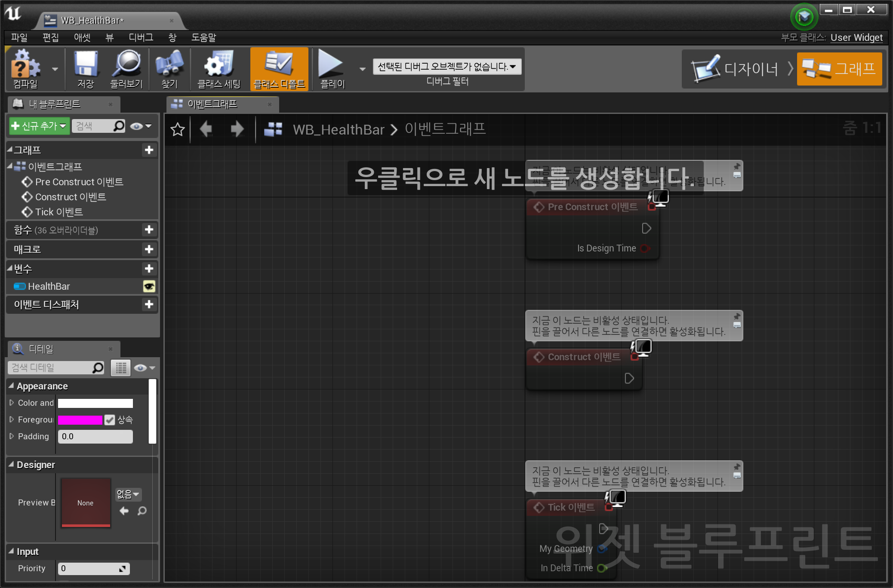Click the favorite star icon in graph bar

click(x=178, y=129)
